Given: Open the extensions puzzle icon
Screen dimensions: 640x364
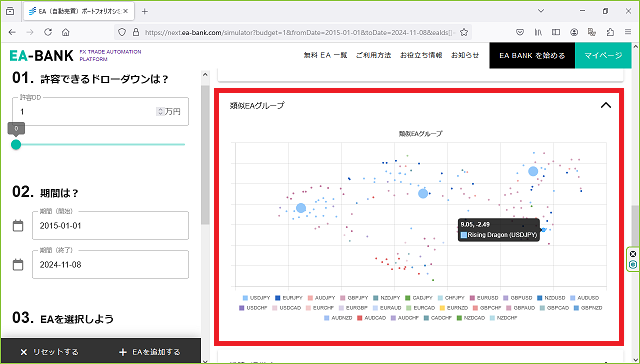Looking at the screenshot, I should 610,32.
